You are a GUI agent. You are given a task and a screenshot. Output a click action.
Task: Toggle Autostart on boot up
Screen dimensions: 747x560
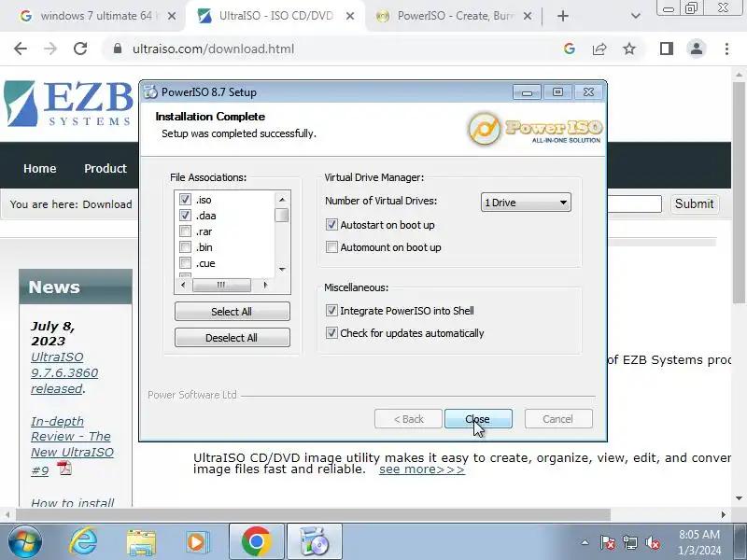tap(331, 224)
